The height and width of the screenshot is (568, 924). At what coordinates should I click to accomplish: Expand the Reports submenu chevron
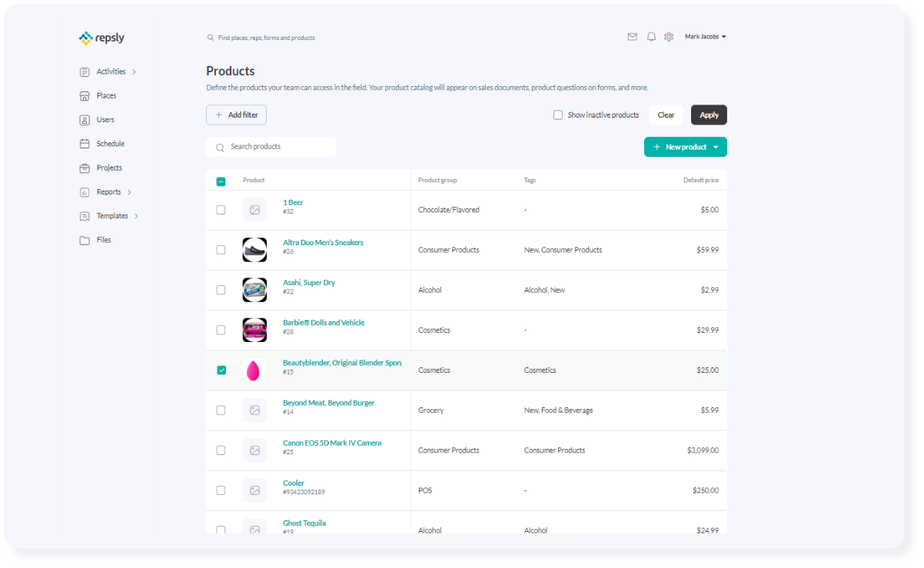coord(129,192)
